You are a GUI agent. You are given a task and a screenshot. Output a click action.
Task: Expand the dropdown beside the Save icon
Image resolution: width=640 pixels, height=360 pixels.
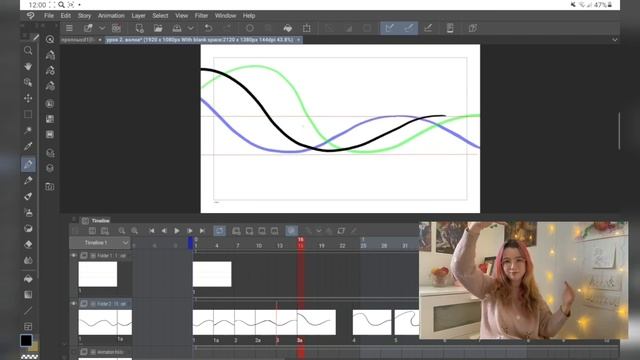[190, 28]
